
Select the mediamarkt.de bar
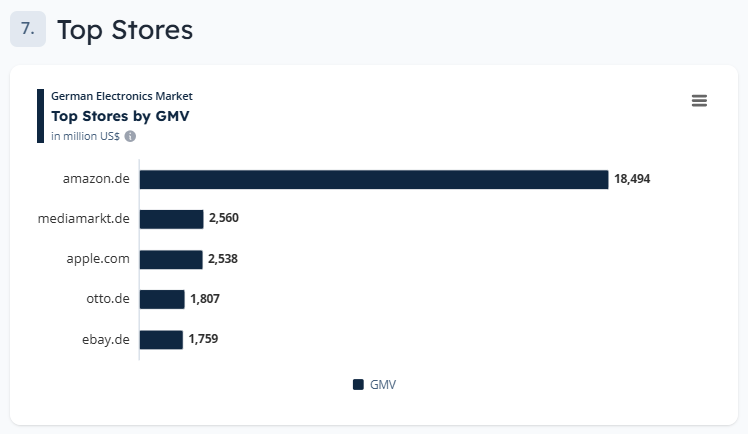tap(171, 219)
